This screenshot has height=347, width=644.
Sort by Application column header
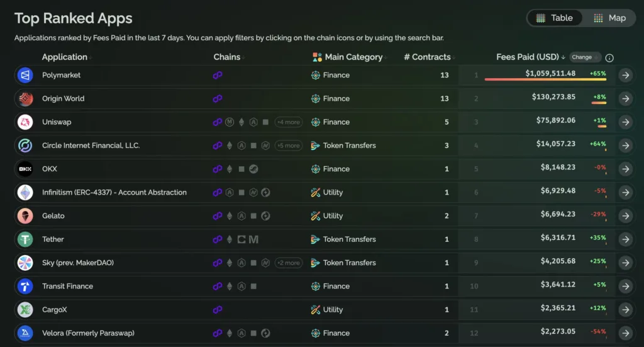65,57
